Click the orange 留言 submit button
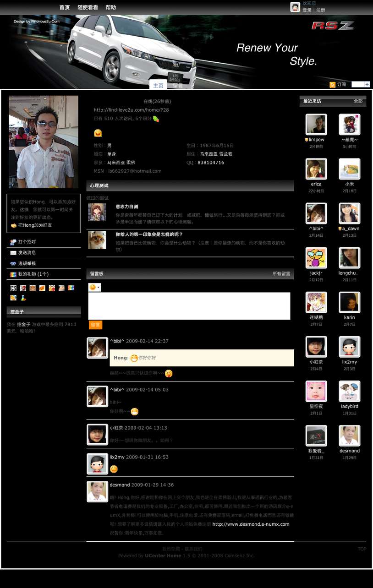This screenshot has width=373, height=588. pos(95,325)
